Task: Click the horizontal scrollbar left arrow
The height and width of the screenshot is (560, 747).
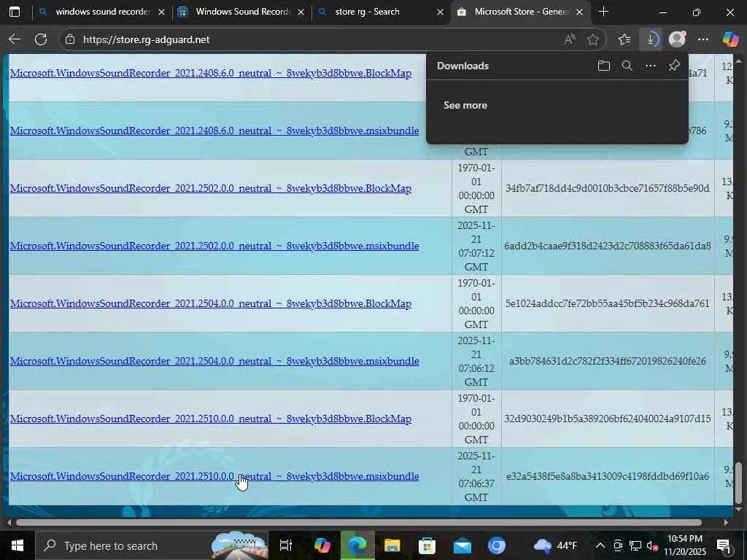Action: pos(9,522)
